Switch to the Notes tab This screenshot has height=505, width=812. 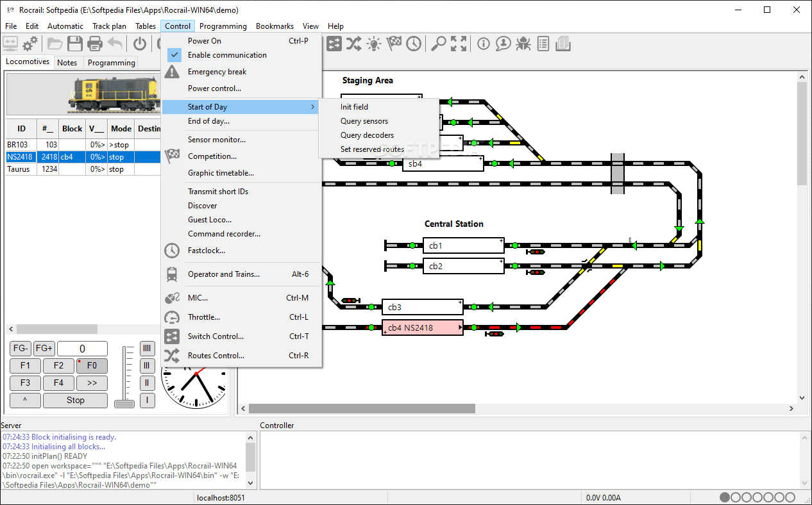pos(68,62)
